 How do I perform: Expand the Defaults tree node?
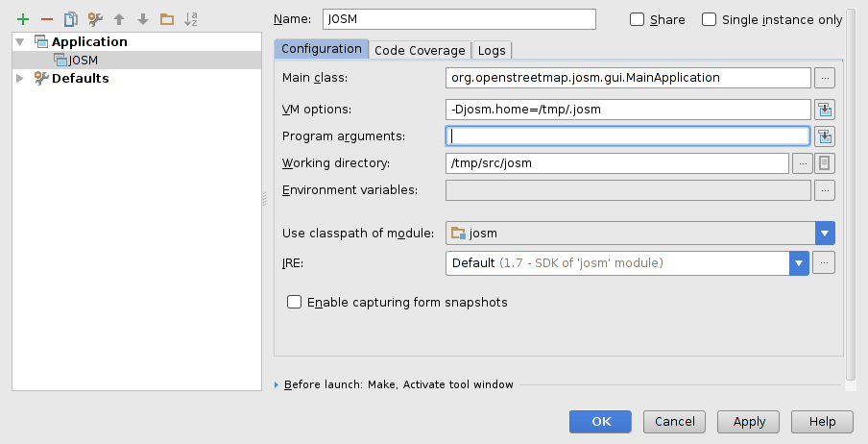point(21,79)
